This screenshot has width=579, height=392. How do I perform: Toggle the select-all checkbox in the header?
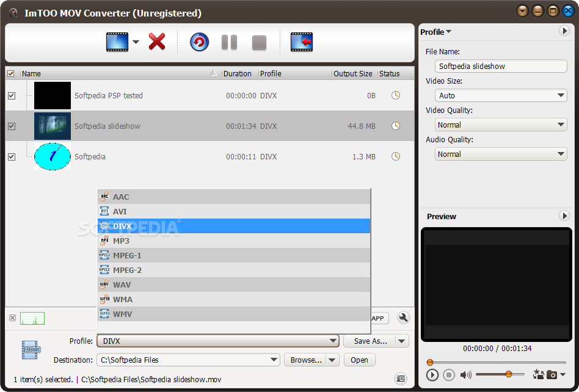tap(11, 73)
